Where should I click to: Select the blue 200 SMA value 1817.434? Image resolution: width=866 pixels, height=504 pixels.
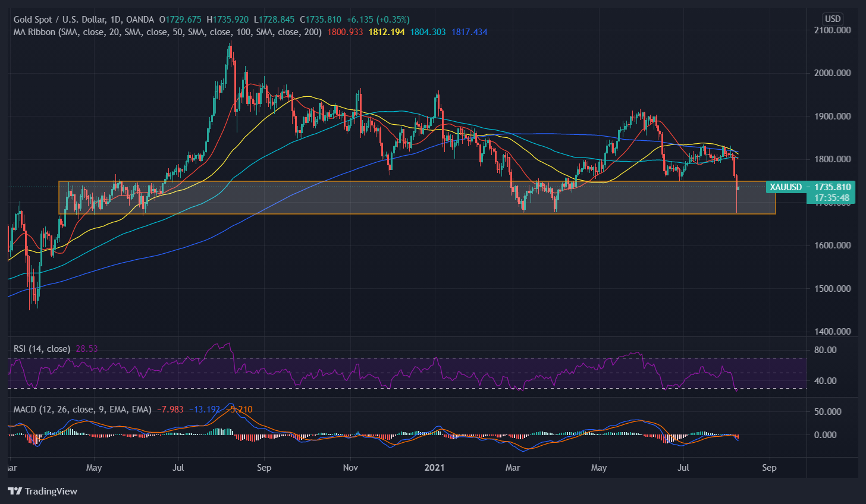click(469, 32)
